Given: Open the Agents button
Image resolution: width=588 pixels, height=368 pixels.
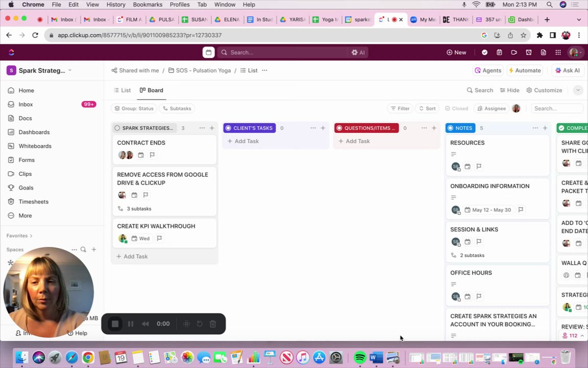Looking at the screenshot, I should point(488,71).
